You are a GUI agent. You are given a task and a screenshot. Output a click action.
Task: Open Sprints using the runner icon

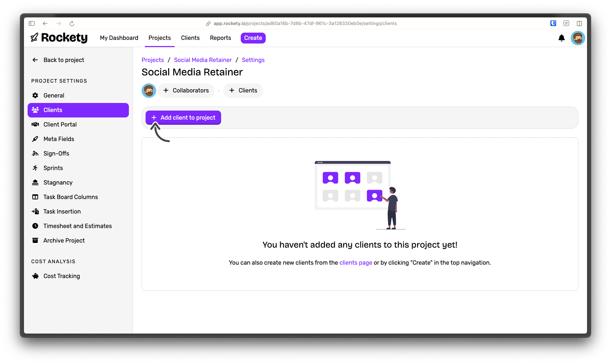pyautogui.click(x=35, y=168)
